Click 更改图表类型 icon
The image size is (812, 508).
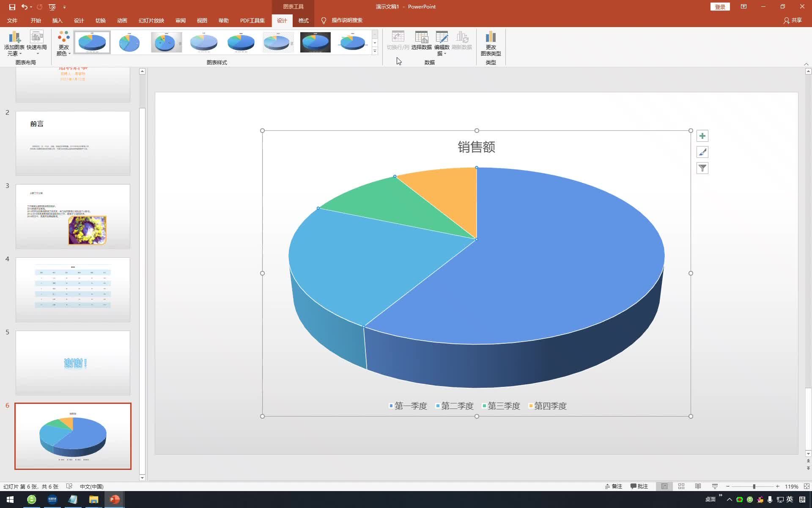[x=491, y=43]
